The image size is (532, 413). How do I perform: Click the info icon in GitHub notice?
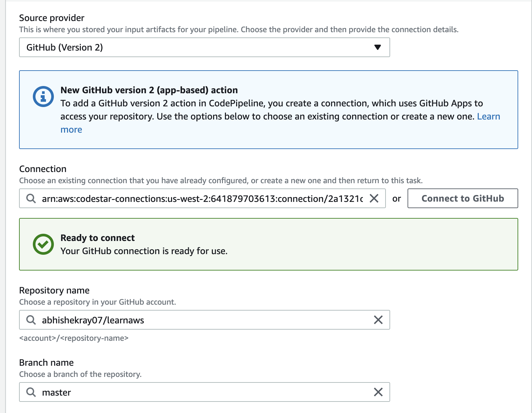pos(43,97)
